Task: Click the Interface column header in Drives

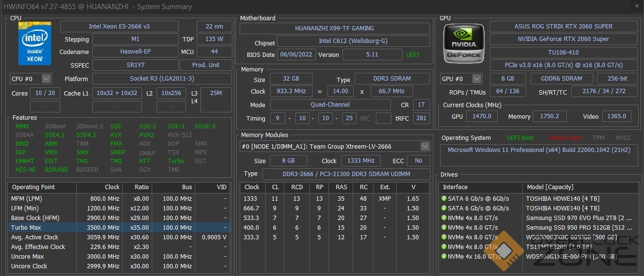Action: pyautogui.click(x=455, y=187)
